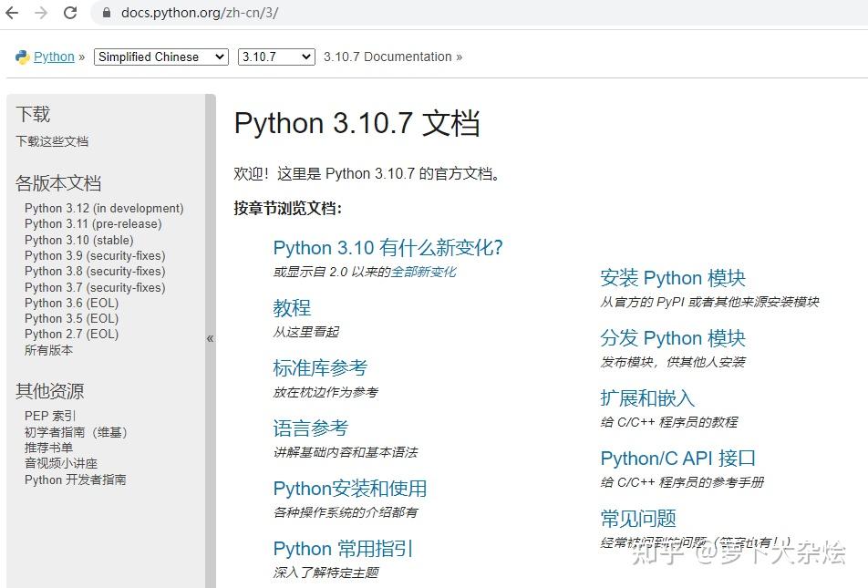Open Python/C API 接口 link
Screen dimensions: 868x588
[678, 459]
